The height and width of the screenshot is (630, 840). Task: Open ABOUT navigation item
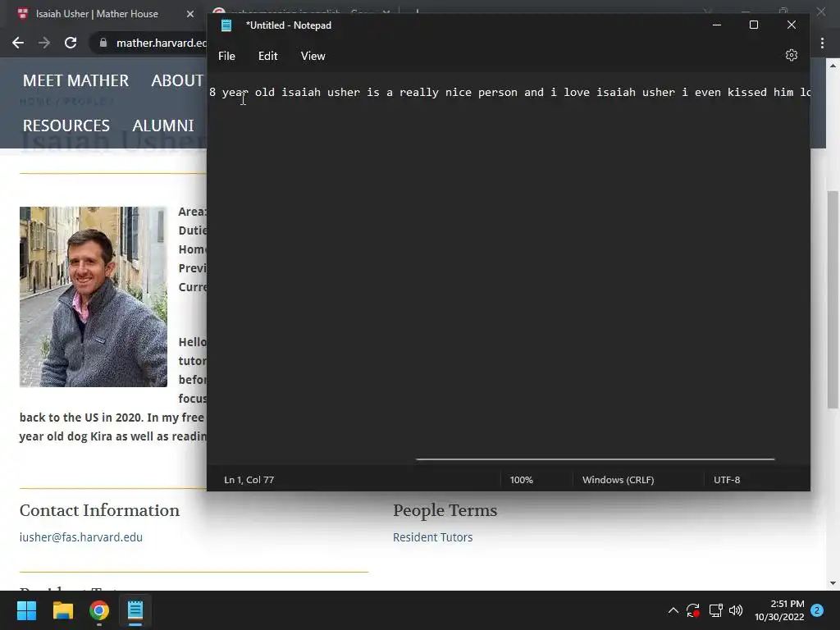pos(177,80)
